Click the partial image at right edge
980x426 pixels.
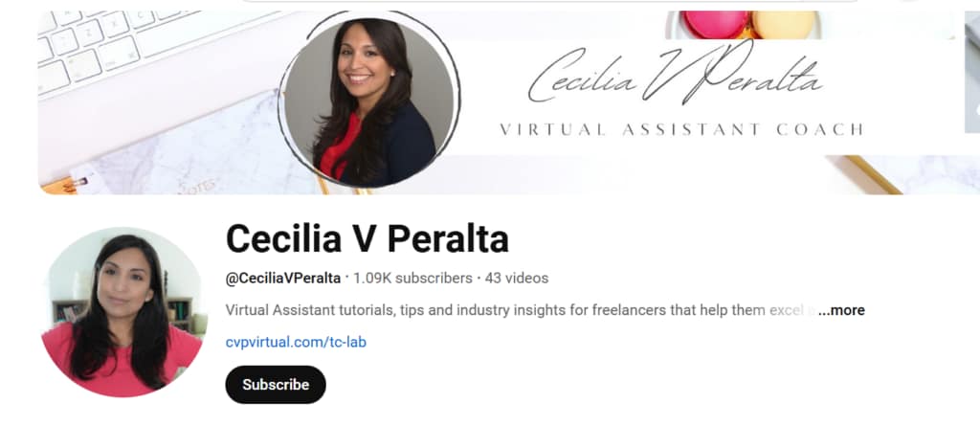pyautogui.click(x=972, y=72)
